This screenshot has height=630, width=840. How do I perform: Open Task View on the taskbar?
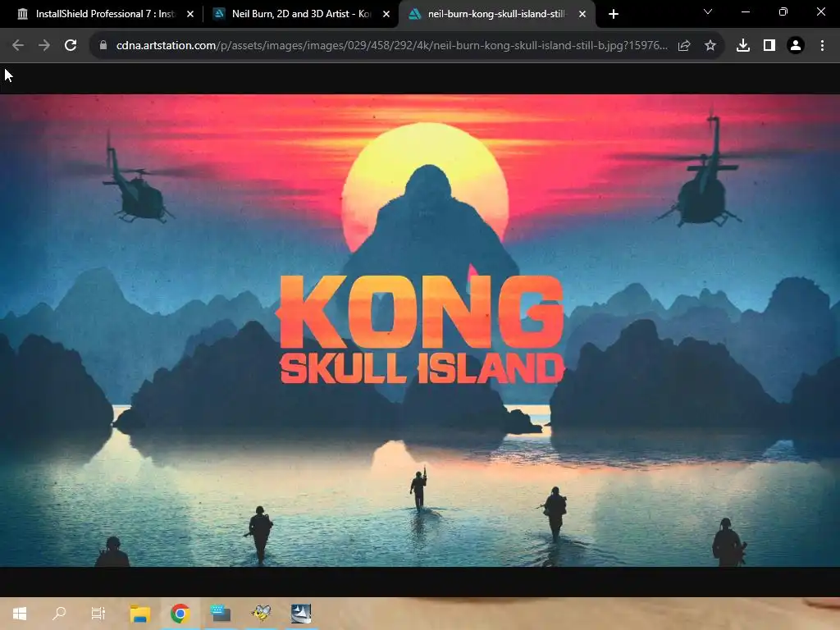(98, 614)
